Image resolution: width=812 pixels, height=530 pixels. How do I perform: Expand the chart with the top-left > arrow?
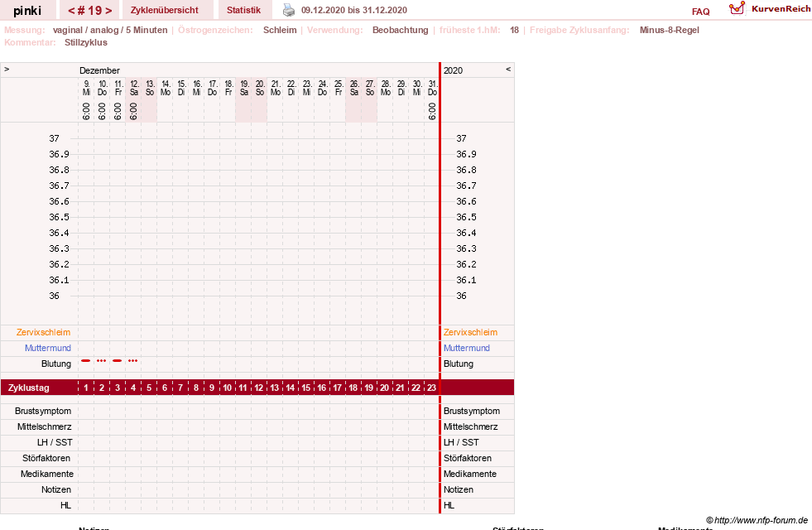(x=7, y=69)
